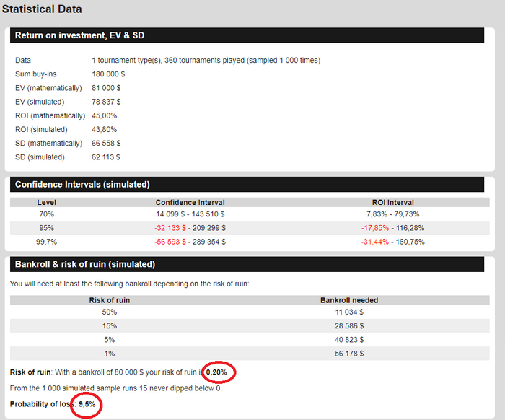
Task: Select ROI (mathematically) value 45,00%
Action: pos(105,116)
